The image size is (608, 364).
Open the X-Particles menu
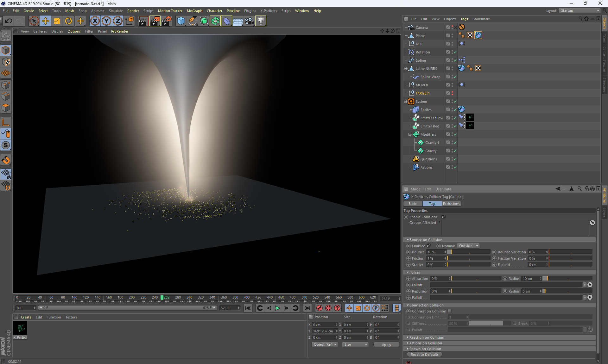click(269, 11)
